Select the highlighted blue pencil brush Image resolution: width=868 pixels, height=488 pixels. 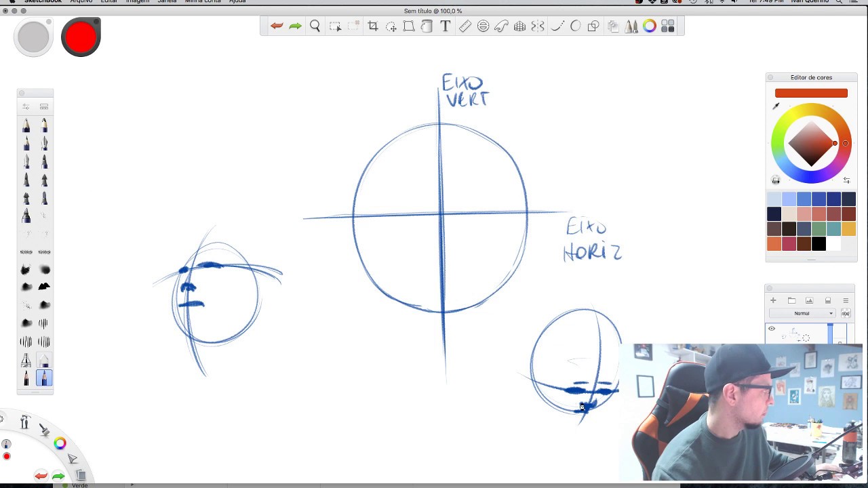pyautogui.click(x=44, y=378)
